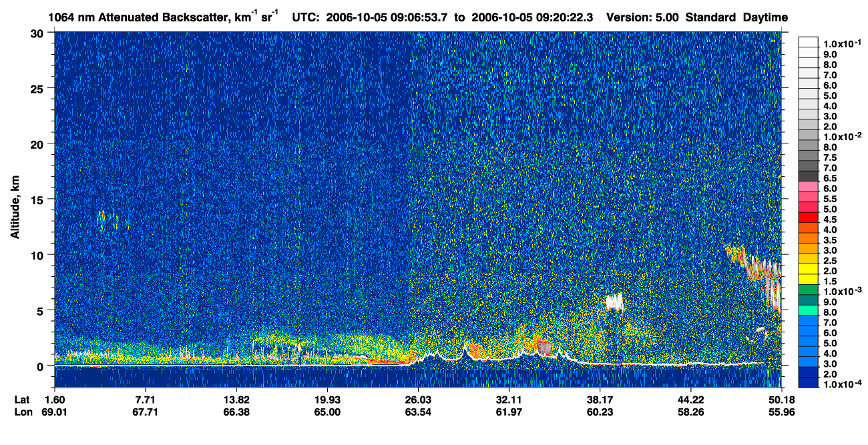The height and width of the screenshot is (445, 868).
Task: Click the 1.0x10-1 color scale label
Action: 841,44
